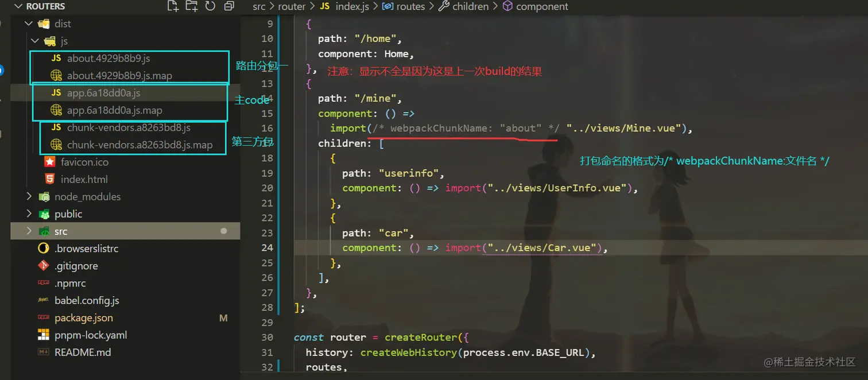Click the 'component' breadcrumb segment

542,6
